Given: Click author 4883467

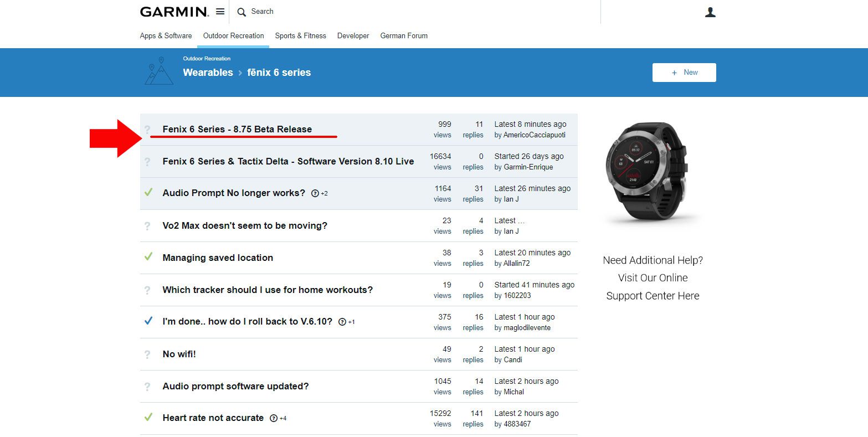Looking at the screenshot, I should click(x=517, y=424).
